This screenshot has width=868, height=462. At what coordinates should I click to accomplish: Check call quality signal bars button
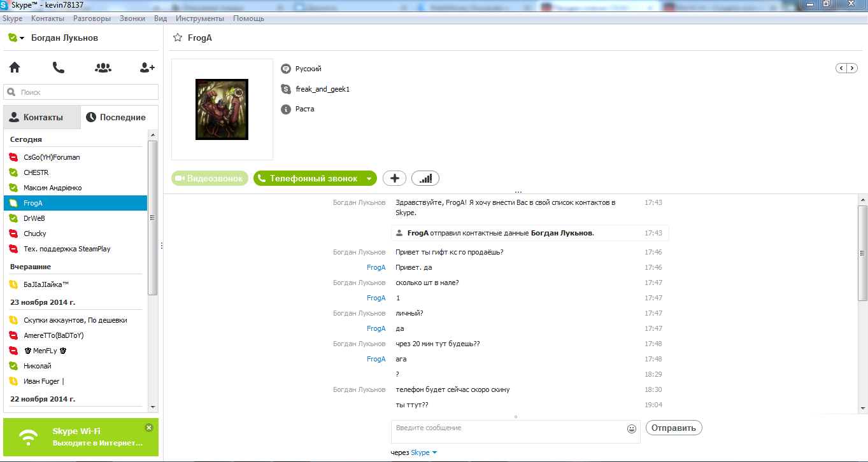(x=425, y=178)
